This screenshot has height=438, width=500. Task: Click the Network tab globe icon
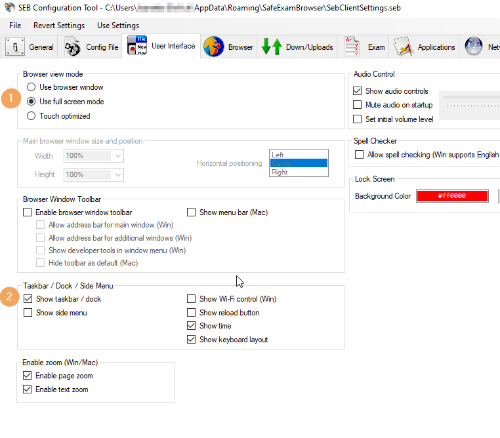(x=474, y=46)
